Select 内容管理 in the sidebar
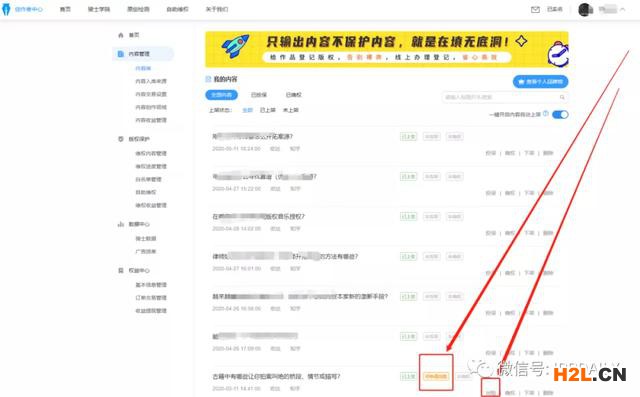 [x=143, y=54]
